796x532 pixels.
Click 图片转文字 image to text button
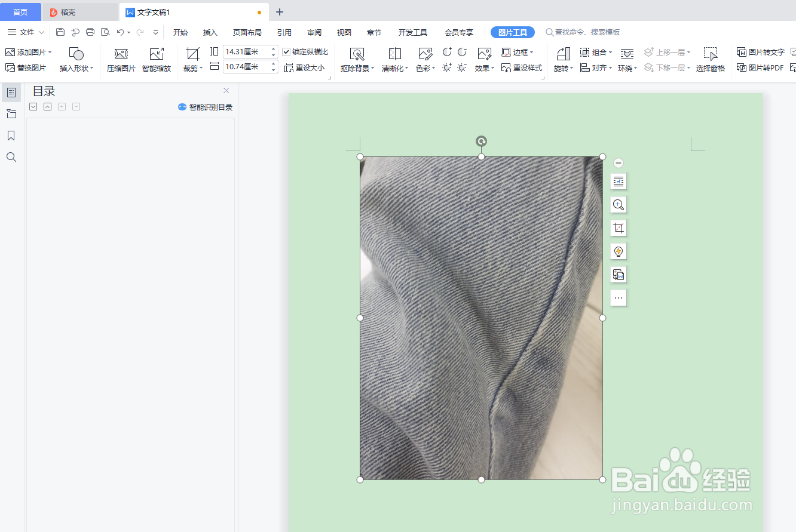pyautogui.click(x=761, y=53)
